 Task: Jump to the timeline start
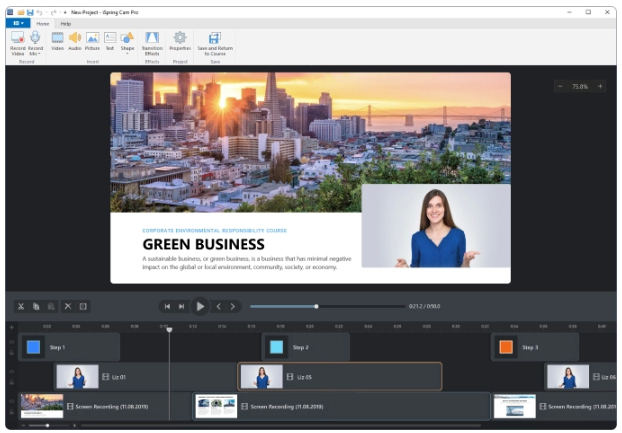point(167,307)
